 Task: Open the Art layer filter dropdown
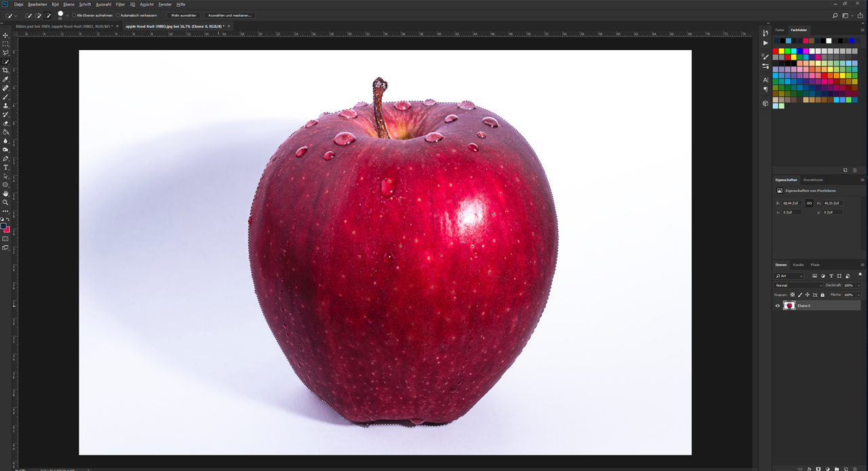(789, 276)
